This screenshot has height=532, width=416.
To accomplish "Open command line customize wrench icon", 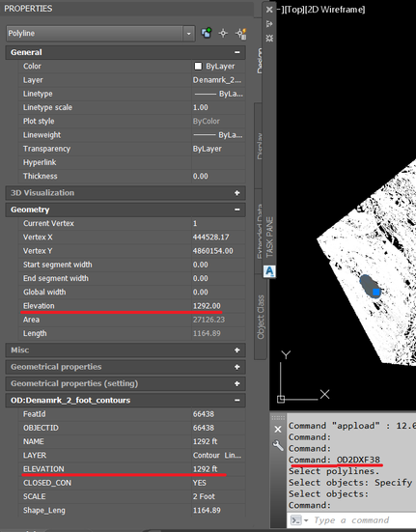I will 278,445.
